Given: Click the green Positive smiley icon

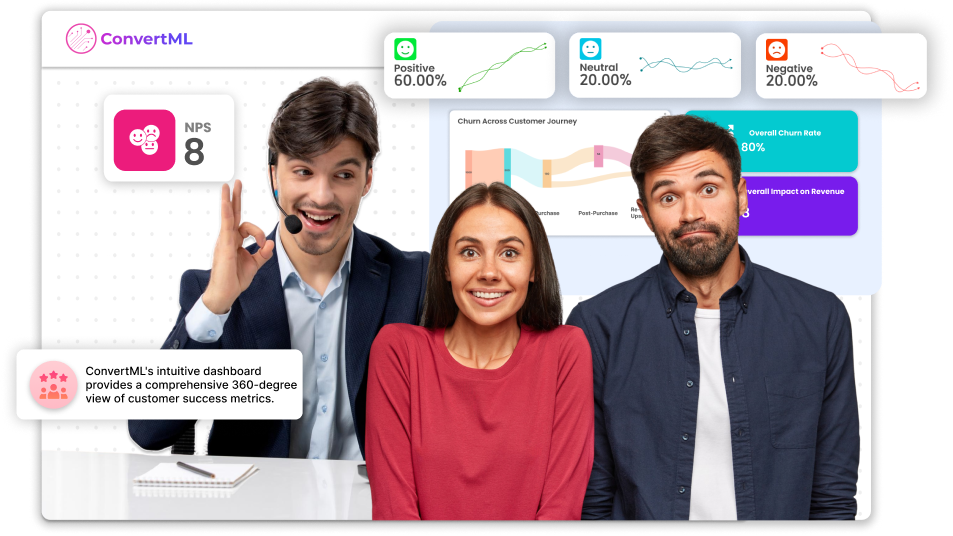Looking at the screenshot, I should tap(405, 49).
